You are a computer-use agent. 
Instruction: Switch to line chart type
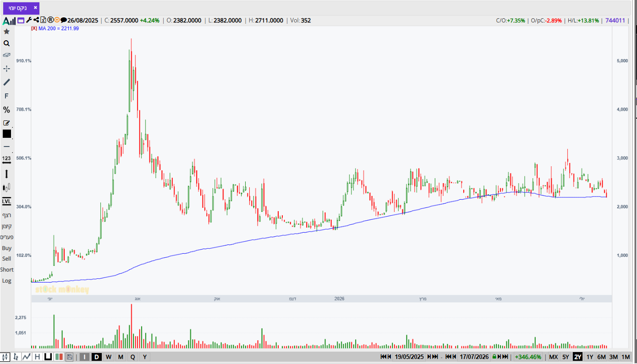(x=27, y=357)
